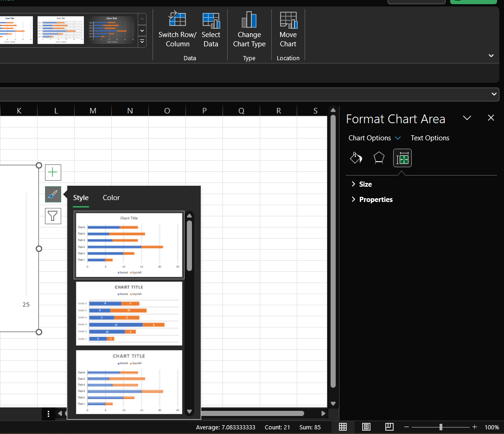This screenshot has width=504, height=434.
Task: Switch to Page Layout view
Action: point(366,427)
